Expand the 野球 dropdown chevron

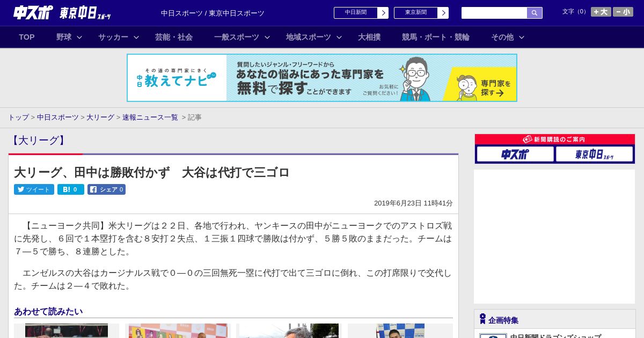(79, 37)
